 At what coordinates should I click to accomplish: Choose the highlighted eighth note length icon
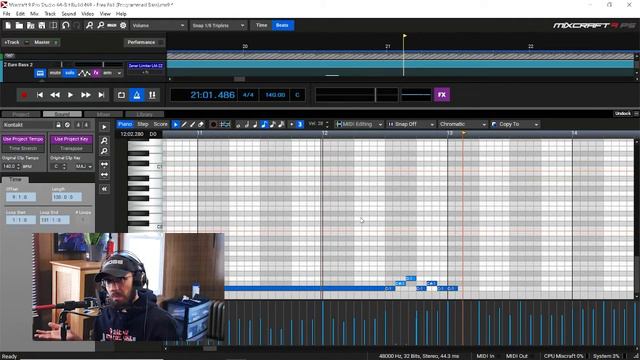(264, 124)
